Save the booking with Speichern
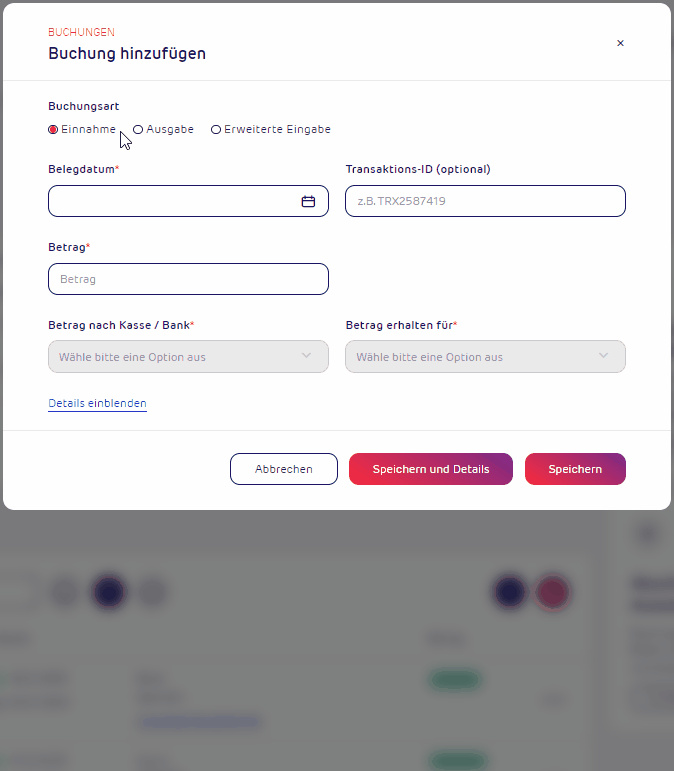Screen dimensions: 674x771 (x=575, y=469)
